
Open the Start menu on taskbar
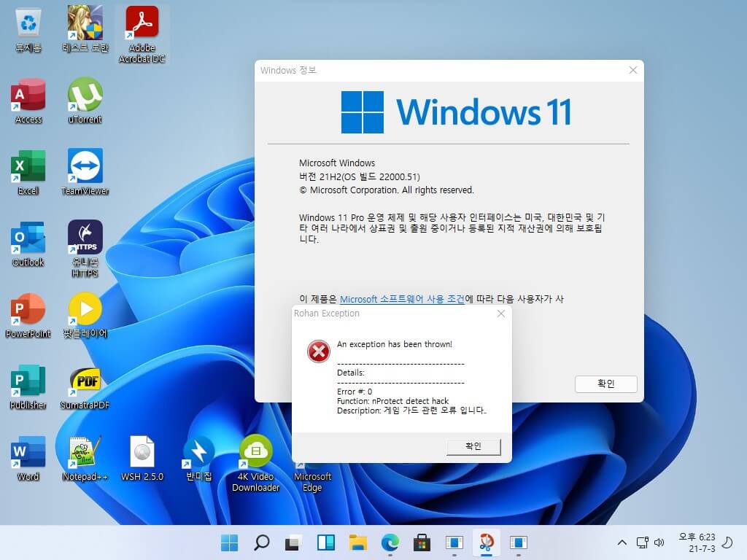229,542
